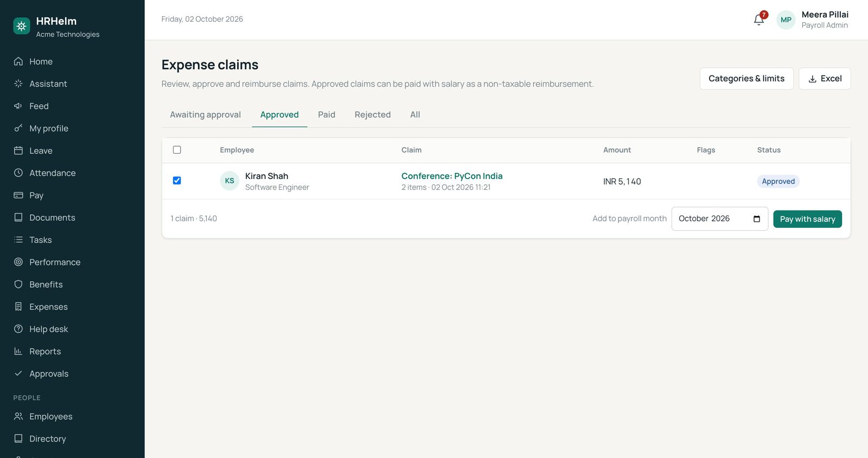The width and height of the screenshot is (868, 458).
Task: Open the Assistant sparkle icon
Action: pyautogui.click(x=18, y=84)
